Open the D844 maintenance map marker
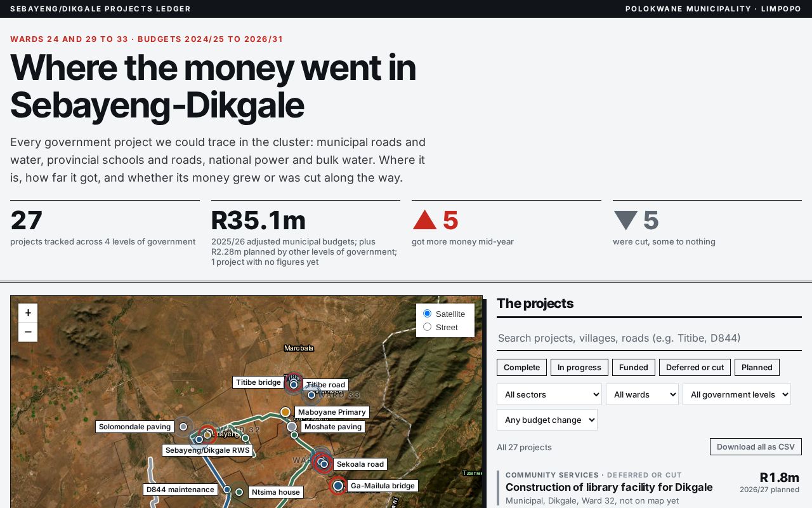Image resolution: width=812 pixels, height=508 pixels. tap(226, 490)
